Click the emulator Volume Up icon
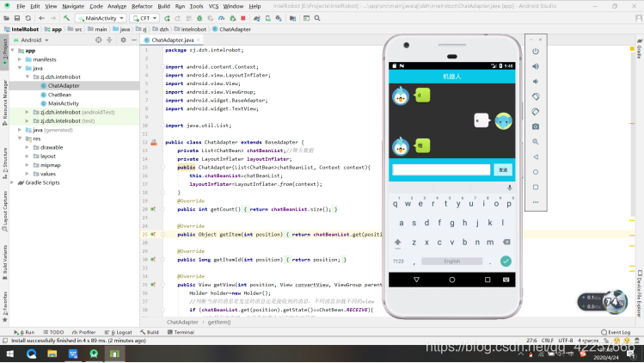 tap(536, 66)
